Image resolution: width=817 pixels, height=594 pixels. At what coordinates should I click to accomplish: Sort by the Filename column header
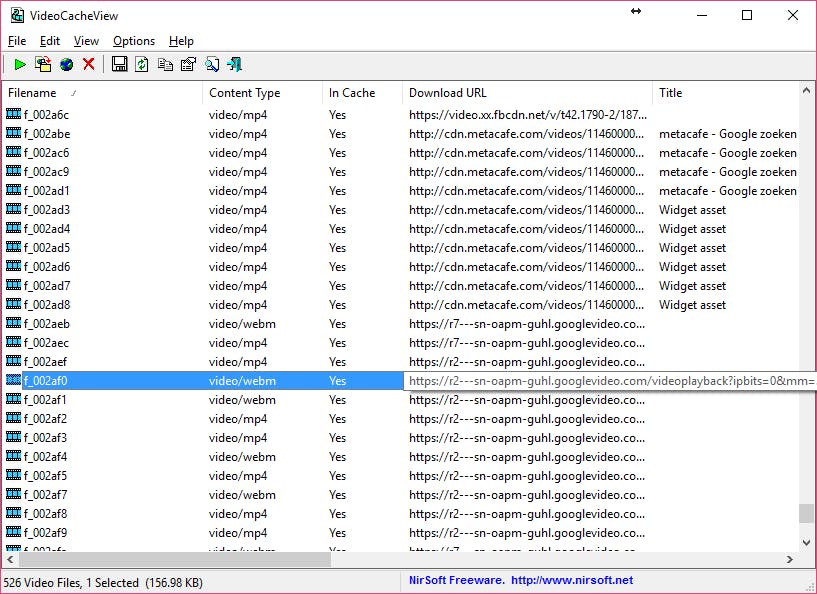coord(100,93)
